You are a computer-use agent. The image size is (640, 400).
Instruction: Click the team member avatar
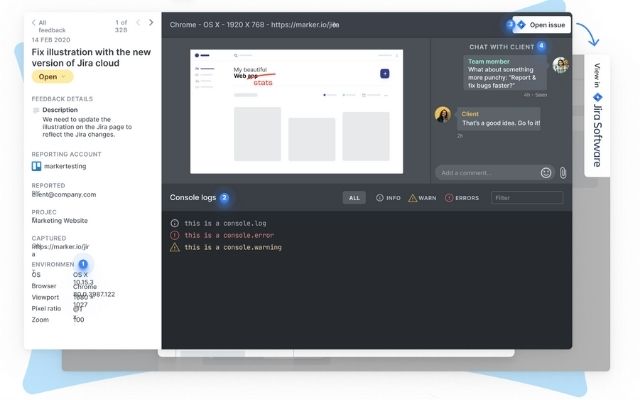[560, 65]
